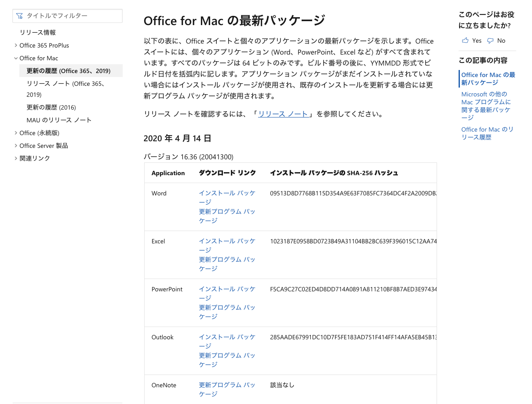Collapse the Office for Mac chevron
The image size is (532, 404).
pyautogui.click(x=16, y=58)
